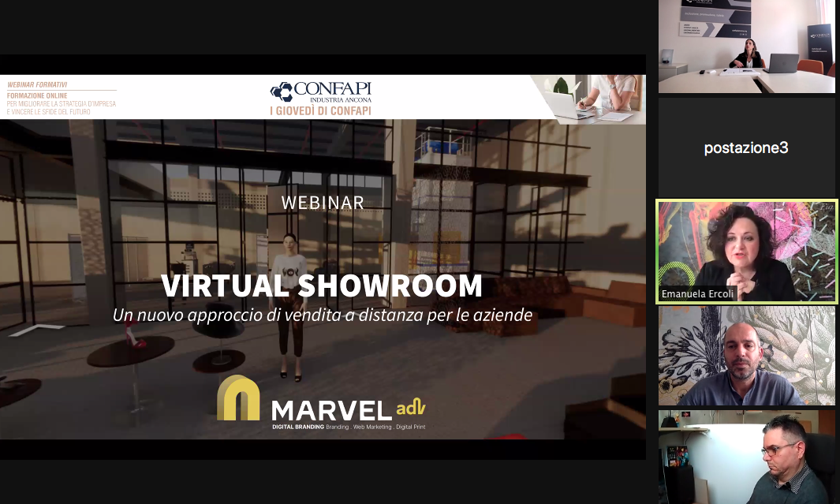Click the Emanuela Ercoli name label

click(697, 295)
